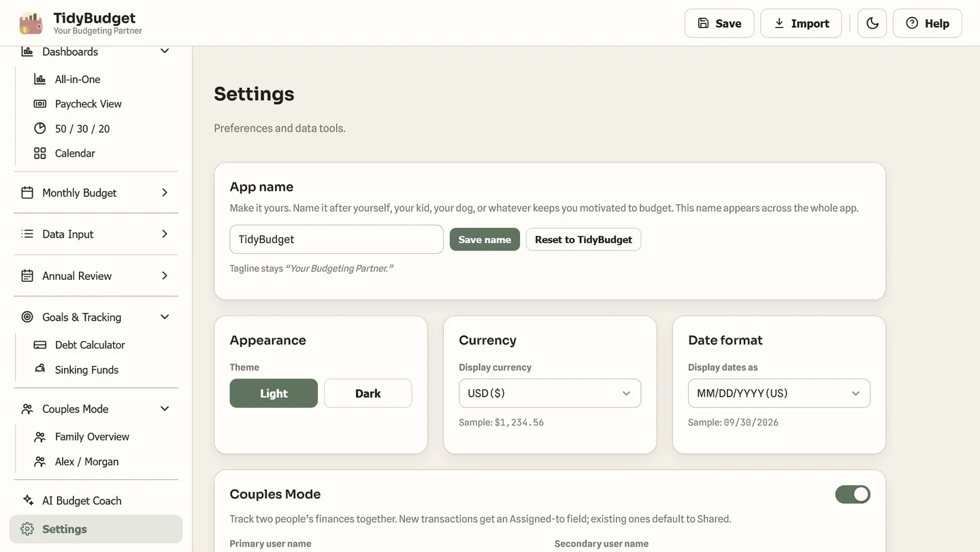This screenshot has width=980, height=552.
Task: Expand the Monthly Budget section chevron
Action: tap(165, 193)
